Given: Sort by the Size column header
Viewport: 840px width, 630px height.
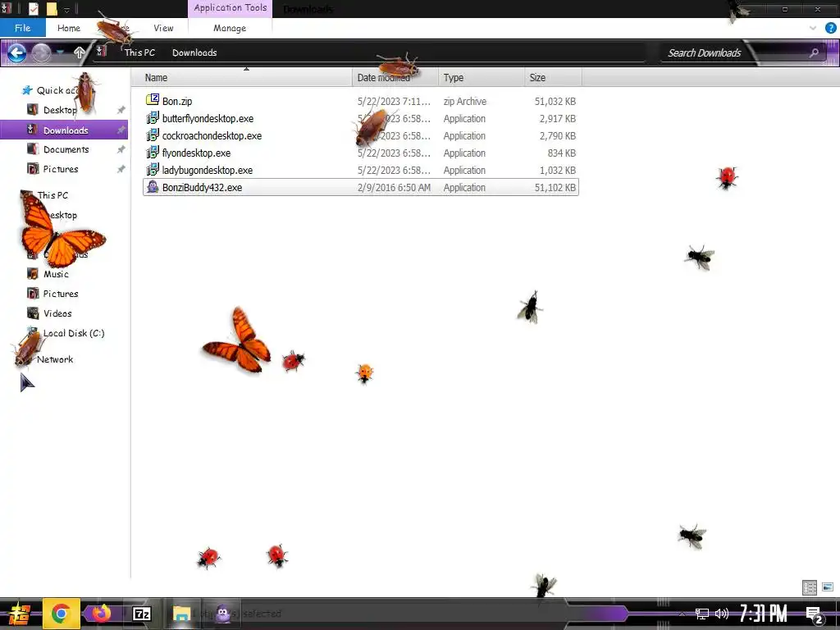Looking at the screenshot, I should point(553,78).
